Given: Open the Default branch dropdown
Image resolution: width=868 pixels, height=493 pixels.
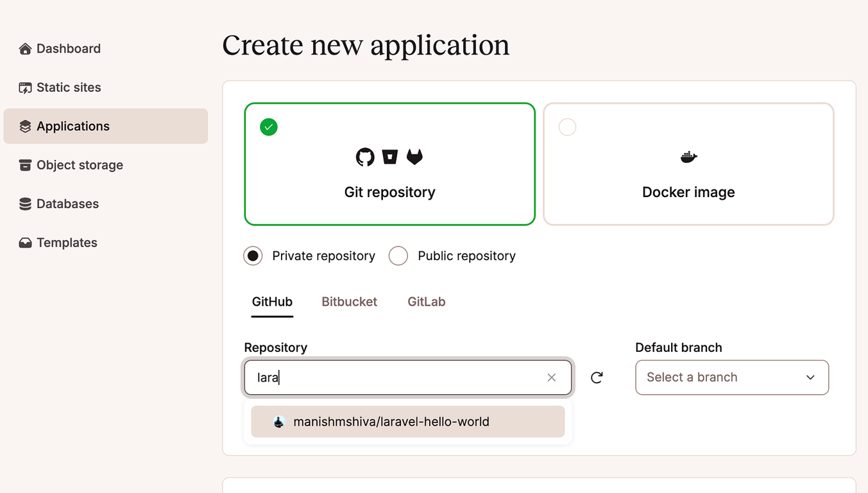Looking at the screenshot, I should (x=731, y=377).
